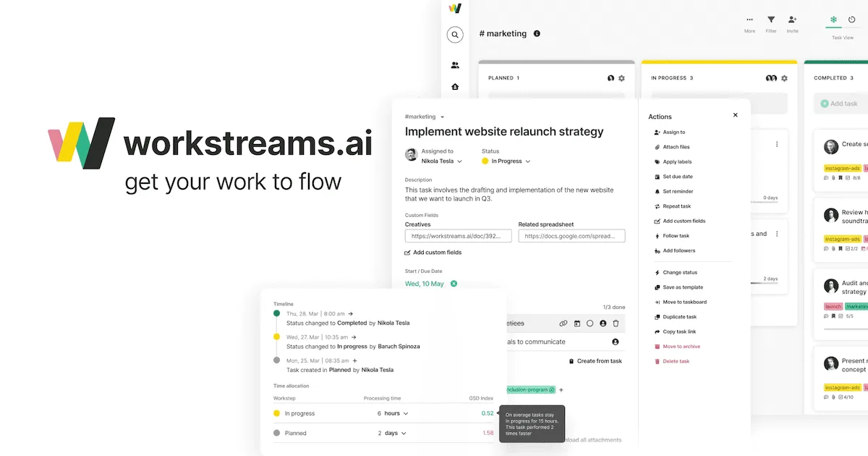Viewport: 868px width, 456px height.
Task: Expand the Assigned to dropdown for Nikola Tesla
Action: click(441, 161)
